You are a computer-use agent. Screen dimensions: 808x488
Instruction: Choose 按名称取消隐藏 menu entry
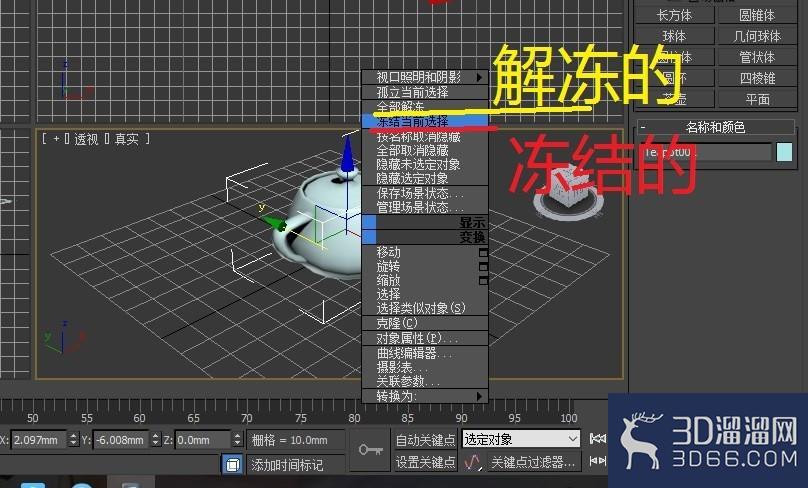[x=425, y=137]
